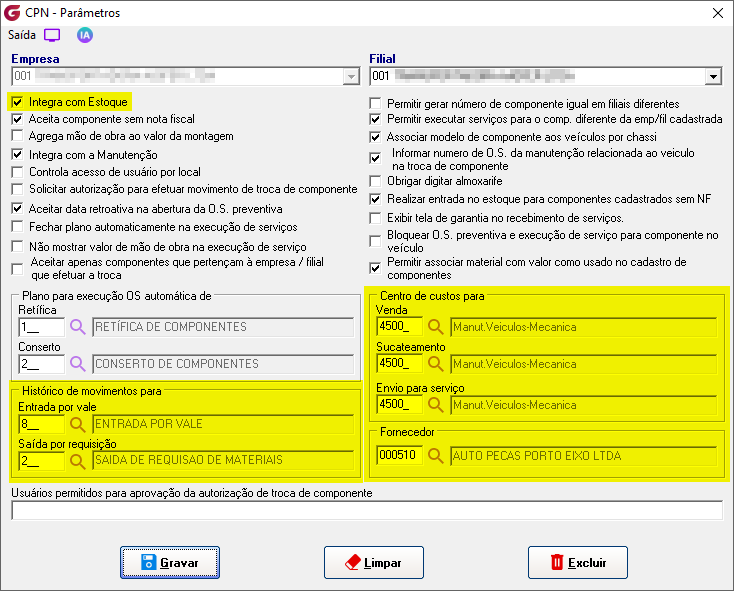Enable Agrega mão de obra ao valor da montagem
734x591 pixels.
(x=17, y=136)
